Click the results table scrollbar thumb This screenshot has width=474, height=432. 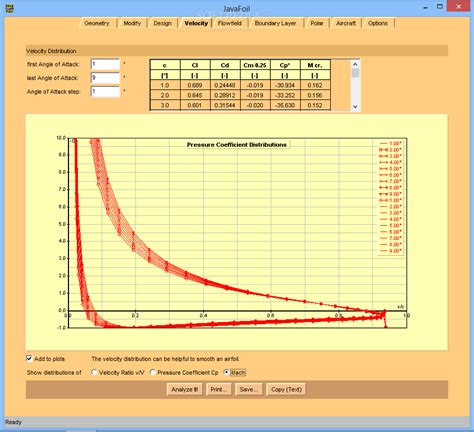tap(355, 73)
